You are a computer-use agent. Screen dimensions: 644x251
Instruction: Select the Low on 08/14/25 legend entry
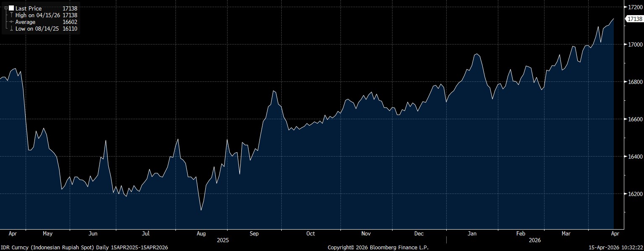click(37, 29)
